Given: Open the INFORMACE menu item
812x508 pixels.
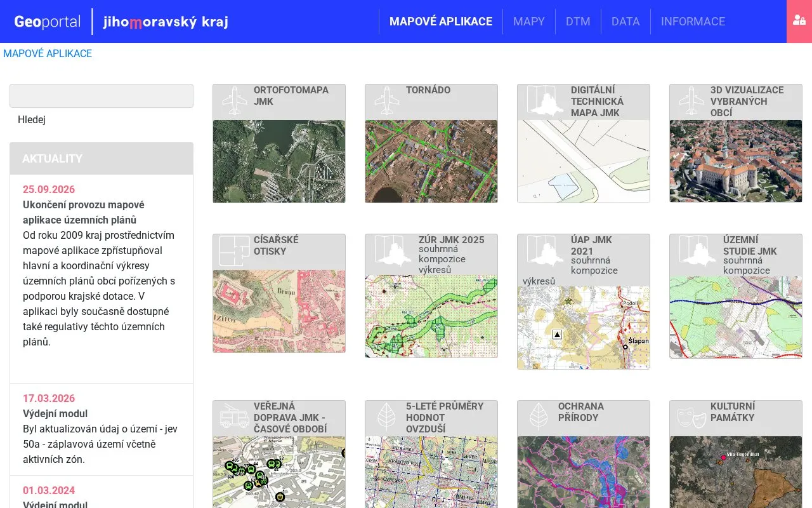Looking at the screenshot, I should [693, 22].
